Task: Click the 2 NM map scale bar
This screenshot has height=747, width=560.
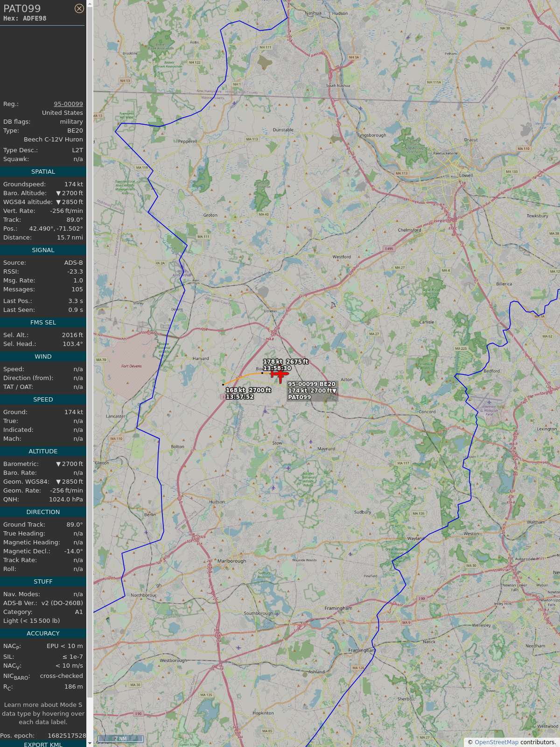Action: tap(120, 739)
